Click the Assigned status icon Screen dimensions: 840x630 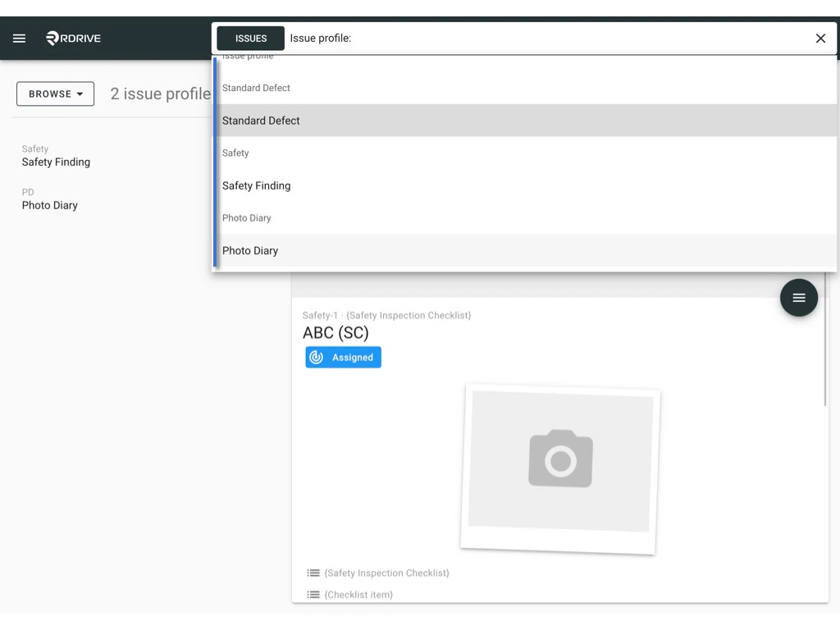point(317,357)
